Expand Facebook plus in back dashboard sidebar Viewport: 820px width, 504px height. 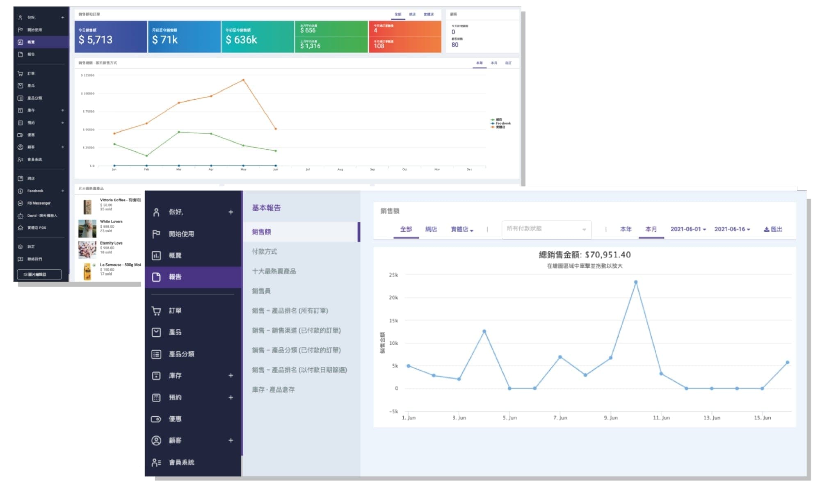click(63, 191)
